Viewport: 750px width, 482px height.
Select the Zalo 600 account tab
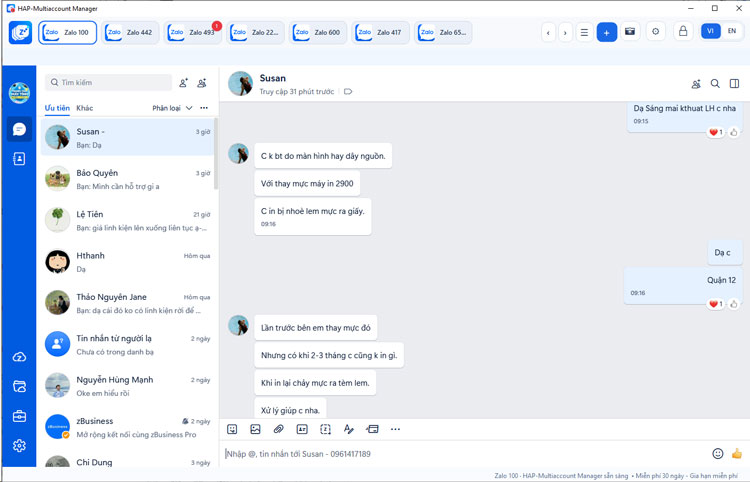tap(318, 33)
